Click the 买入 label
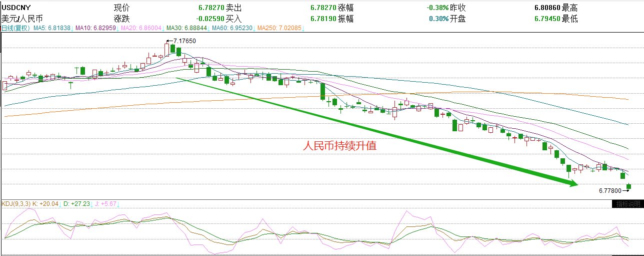644x256 pixels. coord(234,19)
